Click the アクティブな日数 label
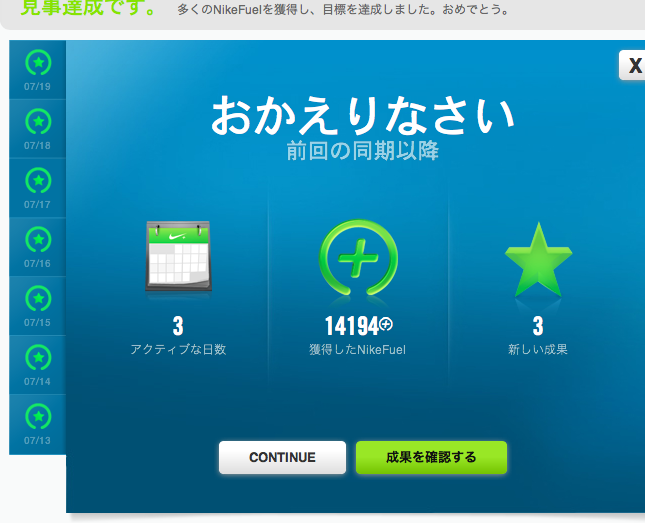The width and height of the screenshot is (645, 523). click(x=178, y=350)
